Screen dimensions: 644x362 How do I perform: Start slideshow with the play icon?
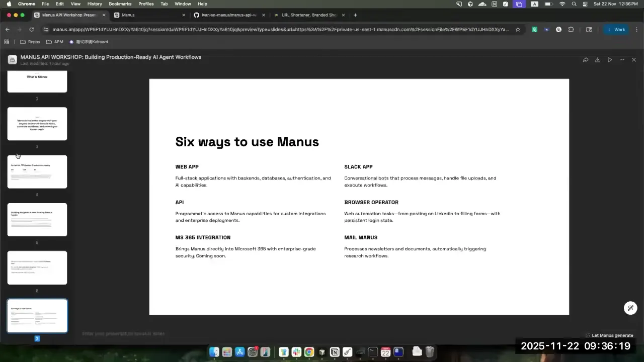610,59
